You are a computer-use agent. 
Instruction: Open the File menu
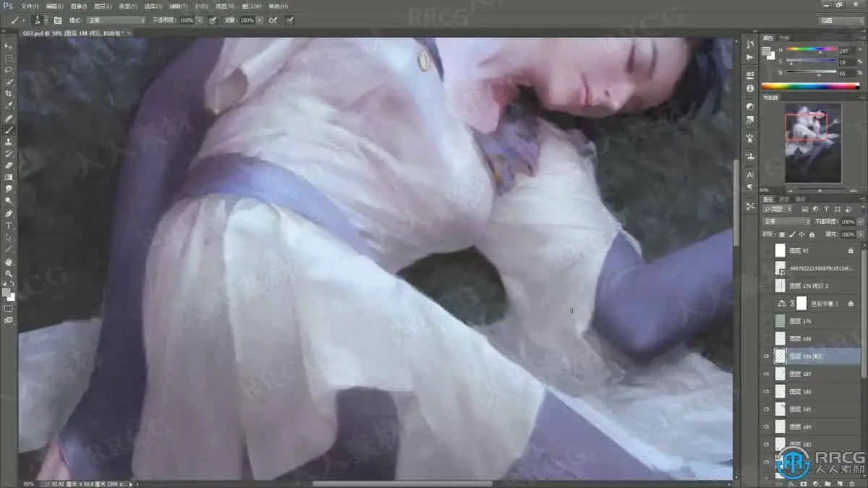[x=30, y=6]
